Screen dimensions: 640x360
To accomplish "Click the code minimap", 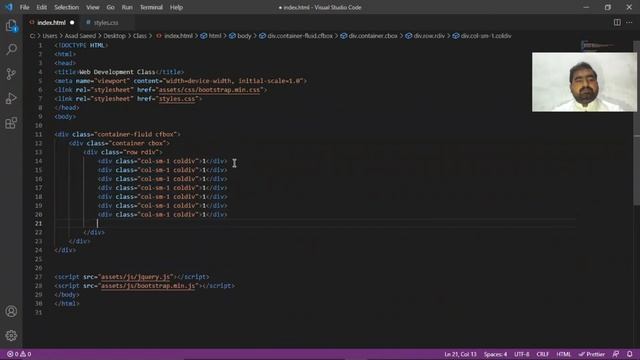I will coord(597,45).
